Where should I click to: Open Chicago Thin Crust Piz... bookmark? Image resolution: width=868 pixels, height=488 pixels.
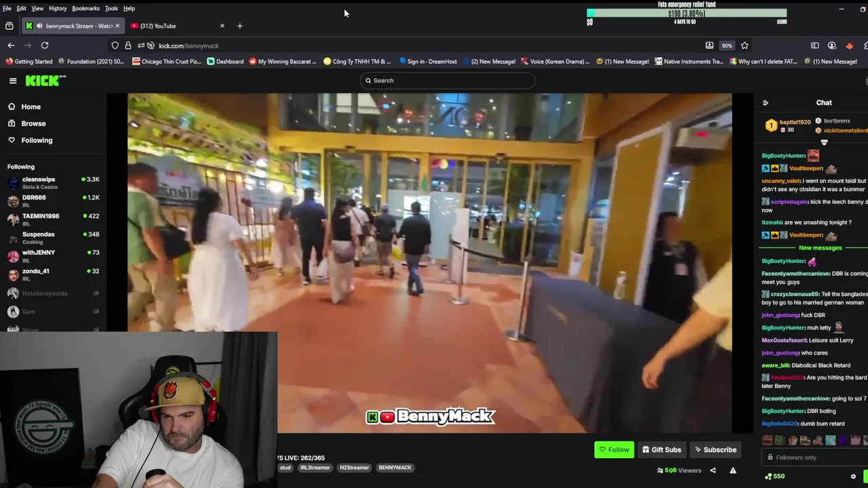click(x=167, y=62)
